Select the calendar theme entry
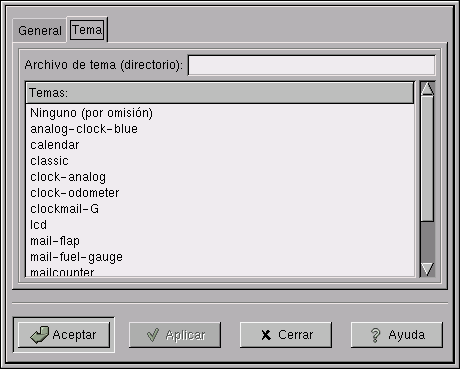Image resolution: width=460 pixels, height=369 pixels. (x=220, y=145)
